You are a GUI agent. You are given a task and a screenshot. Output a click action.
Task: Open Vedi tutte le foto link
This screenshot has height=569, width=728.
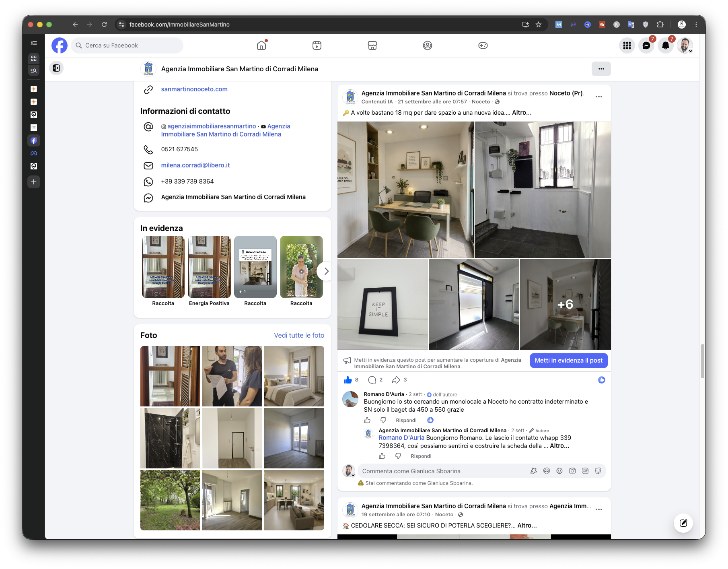point(299,335)
